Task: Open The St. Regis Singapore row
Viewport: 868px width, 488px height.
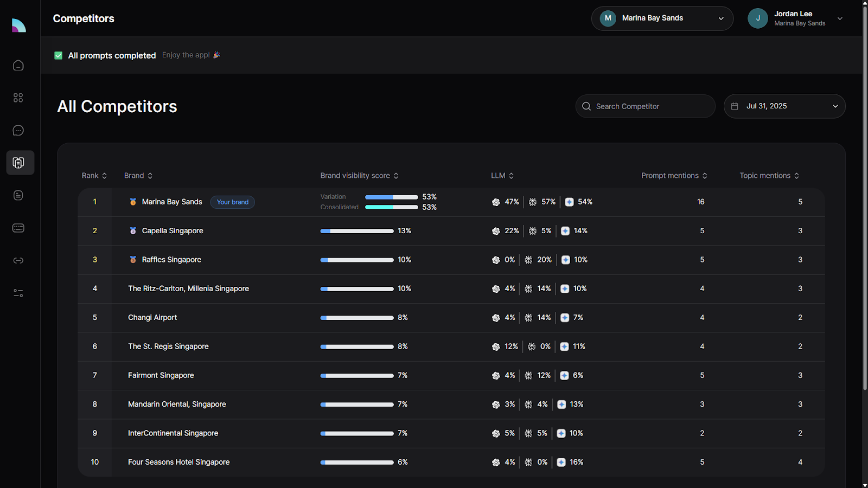Action: tap(451, 347)
